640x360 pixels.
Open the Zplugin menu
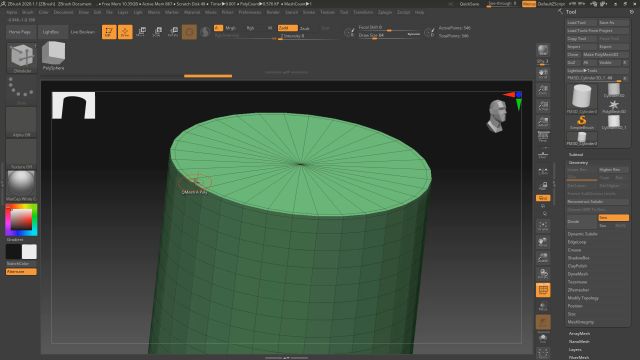[384, 12]
